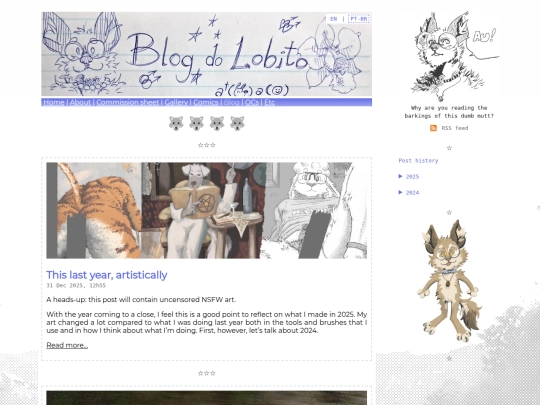The height and width of the screenshot is (405, 540).
Task: Go to the Gallery page
Action: (176, 102)
